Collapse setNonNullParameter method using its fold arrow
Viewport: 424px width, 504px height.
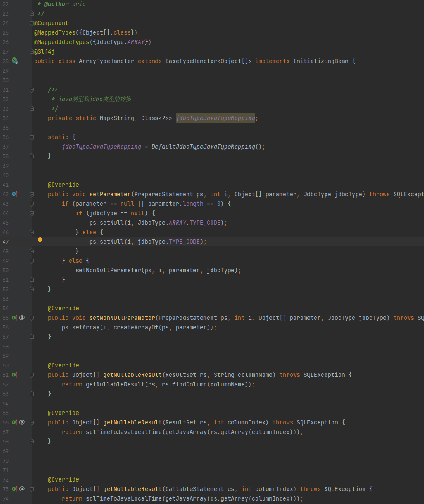(x=32, y=318)
